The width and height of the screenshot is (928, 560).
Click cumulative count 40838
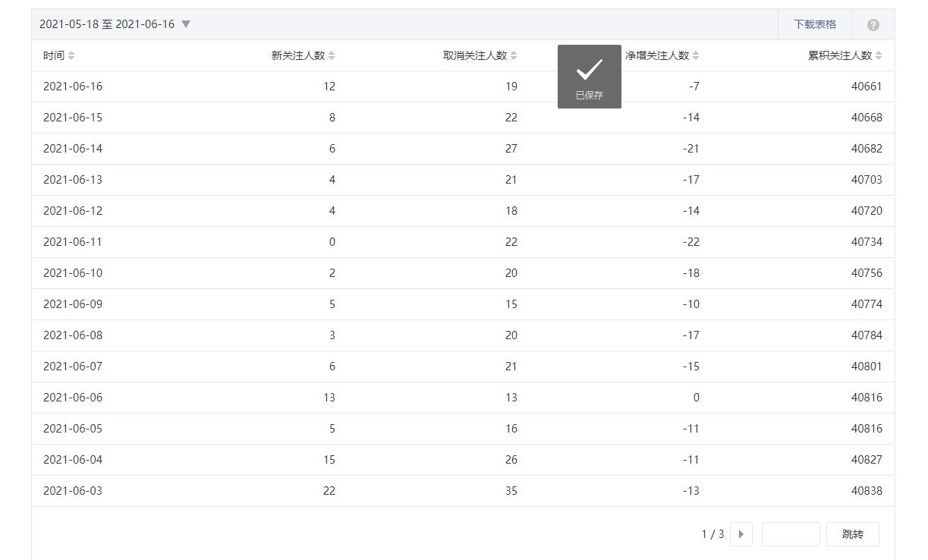click(x=867, y=491)
